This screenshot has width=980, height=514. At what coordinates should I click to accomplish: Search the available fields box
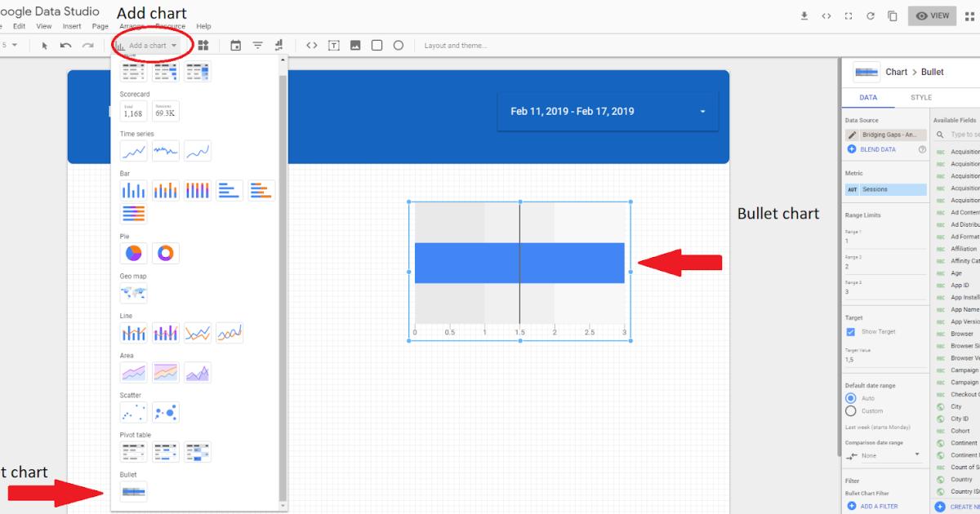click(957, 135)
